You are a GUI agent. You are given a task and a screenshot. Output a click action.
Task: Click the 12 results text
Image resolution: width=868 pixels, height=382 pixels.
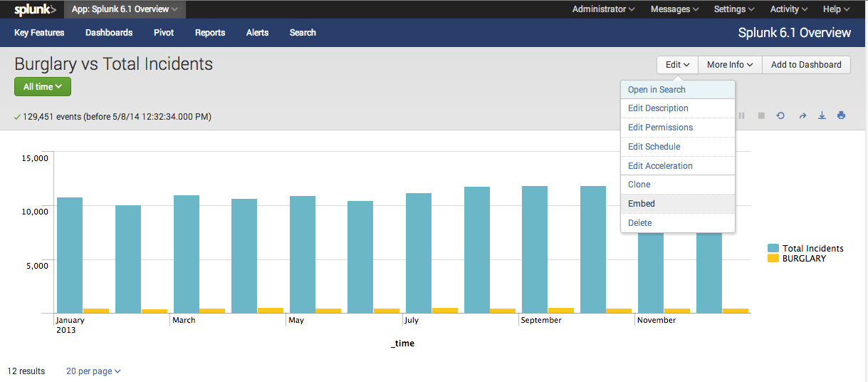(x=26, y=371)
